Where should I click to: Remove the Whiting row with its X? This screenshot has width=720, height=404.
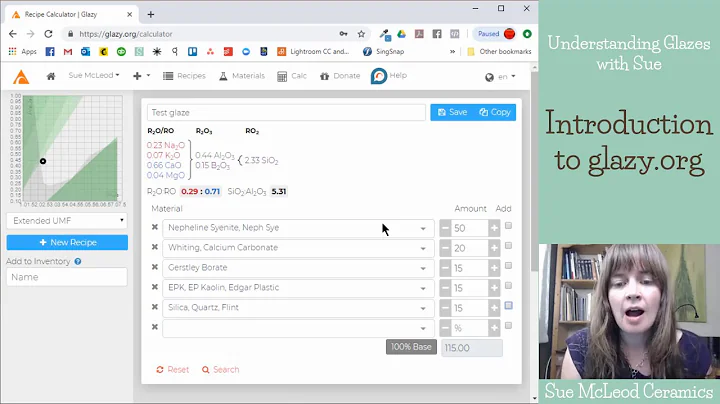pyautogui.click(x=155, y=247)
